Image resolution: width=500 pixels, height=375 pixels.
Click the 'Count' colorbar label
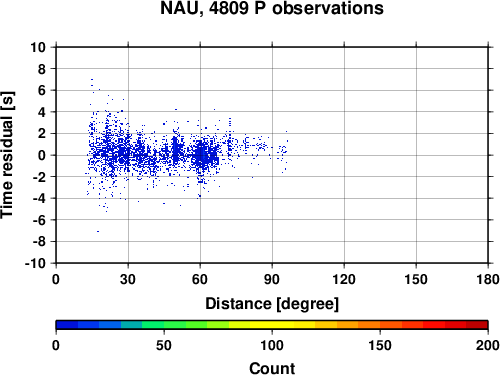tap(272, 368)
